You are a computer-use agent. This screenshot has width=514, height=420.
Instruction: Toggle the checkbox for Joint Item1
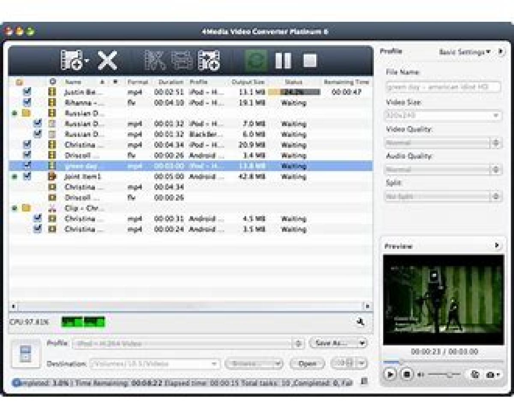pos(27,176)
